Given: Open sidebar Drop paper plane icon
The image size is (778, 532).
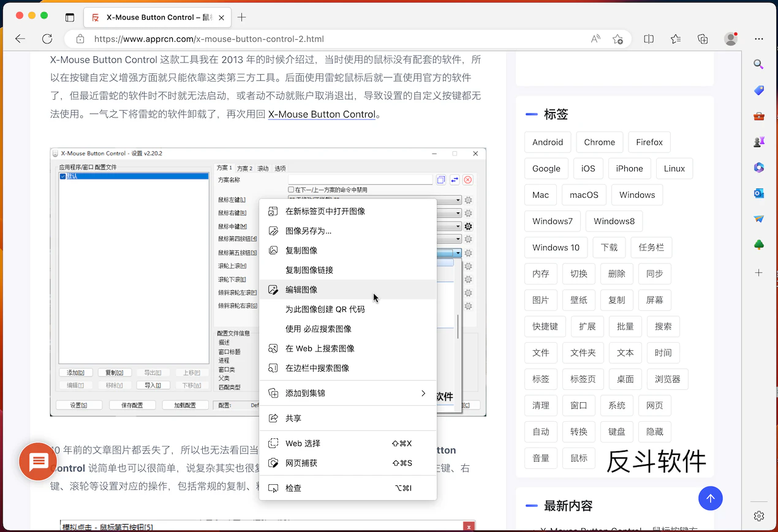Looking at the screenshot, I should tap(759, 219).
